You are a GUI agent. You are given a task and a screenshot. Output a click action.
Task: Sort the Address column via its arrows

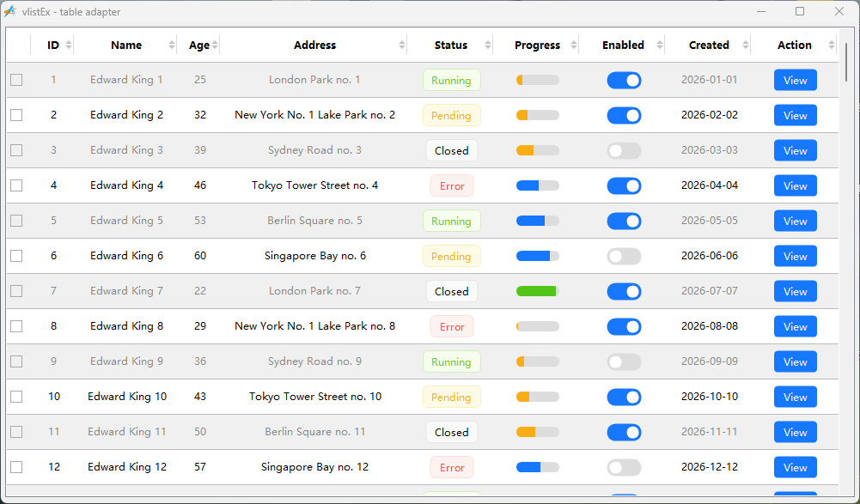402,45
